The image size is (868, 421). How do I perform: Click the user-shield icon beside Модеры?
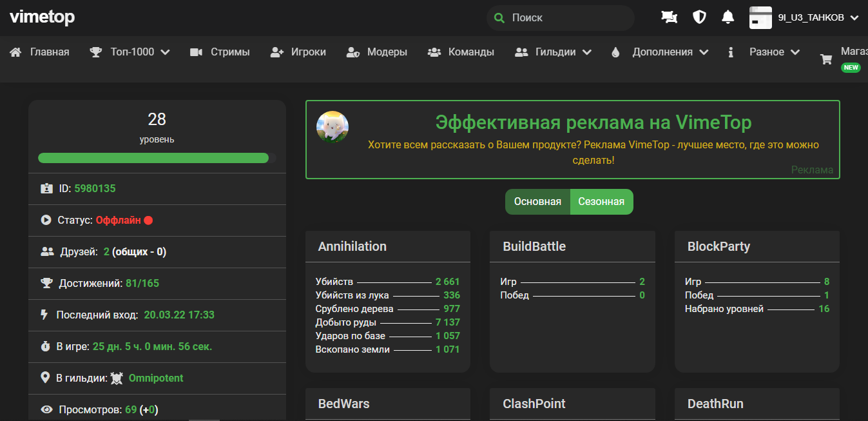pos(353,52)
